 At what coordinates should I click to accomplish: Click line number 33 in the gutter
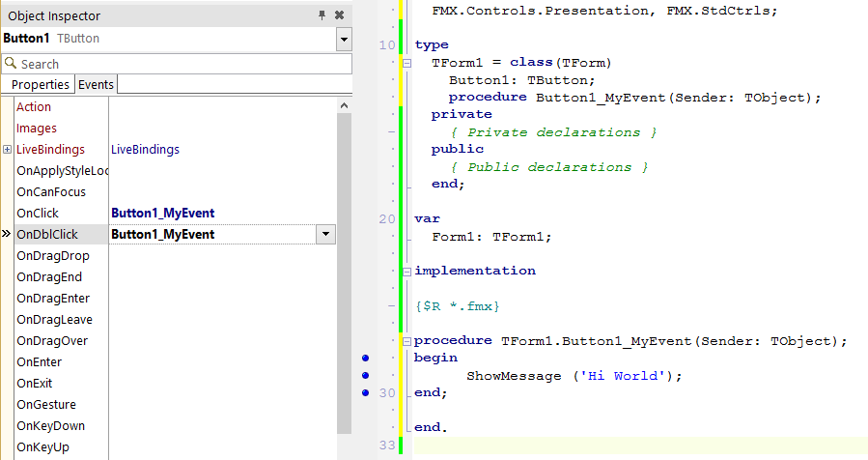387,446
